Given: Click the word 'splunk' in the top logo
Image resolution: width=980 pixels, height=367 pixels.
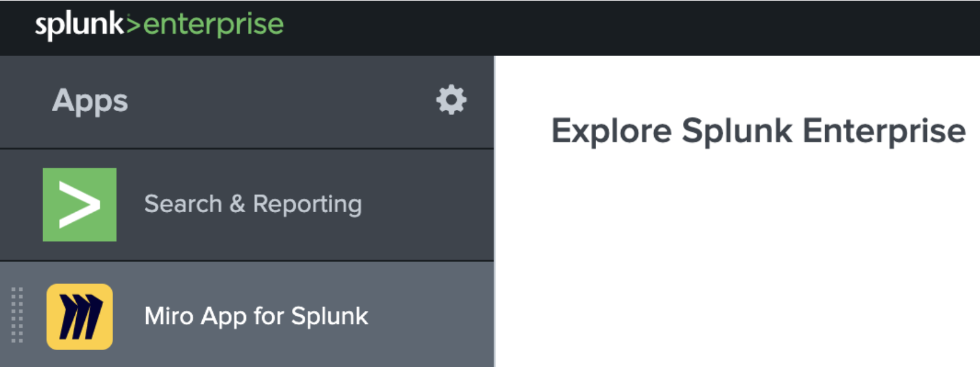Looking at the screenshot, I should [x=79, y=25].
